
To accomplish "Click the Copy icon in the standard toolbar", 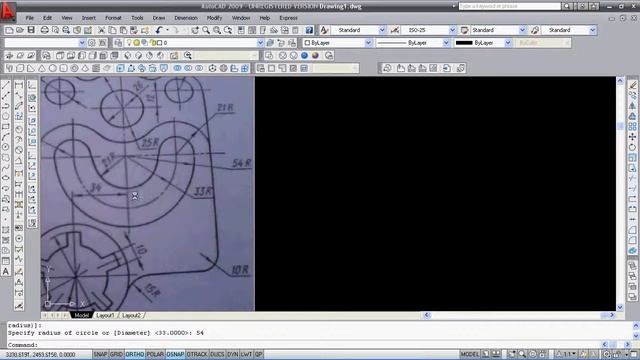I will pos(112,30).
